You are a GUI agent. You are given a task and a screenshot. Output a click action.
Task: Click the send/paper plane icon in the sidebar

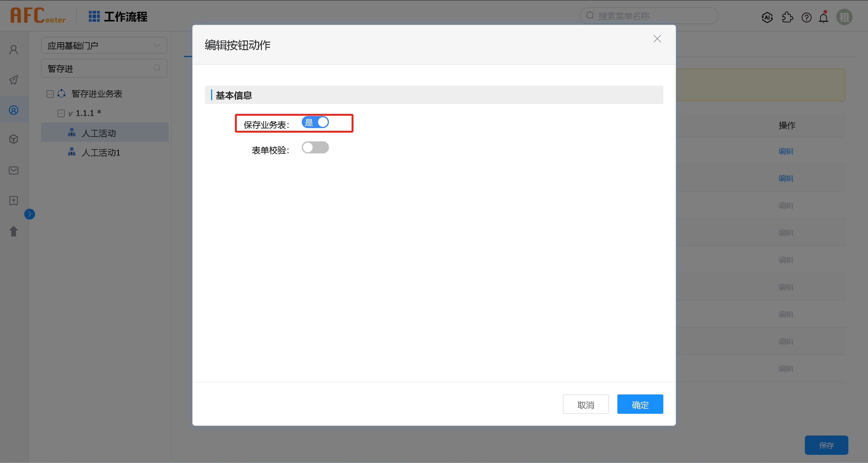coord(14,80)
